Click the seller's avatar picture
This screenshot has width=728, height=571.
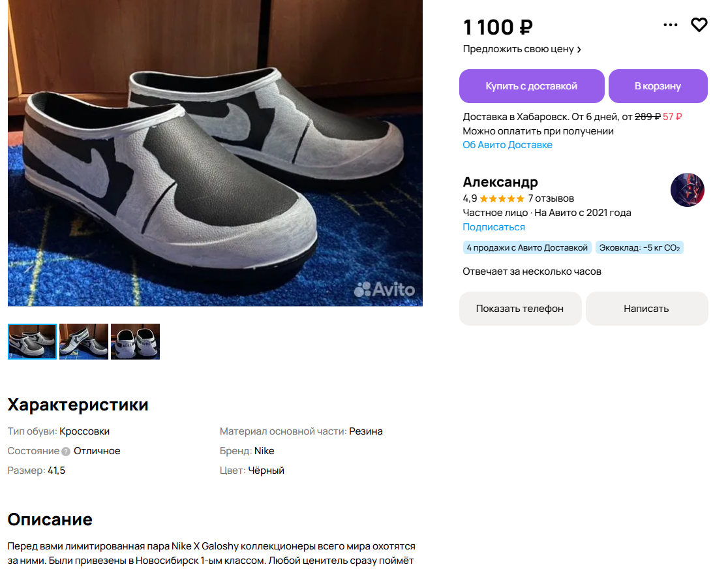point(687,190)
